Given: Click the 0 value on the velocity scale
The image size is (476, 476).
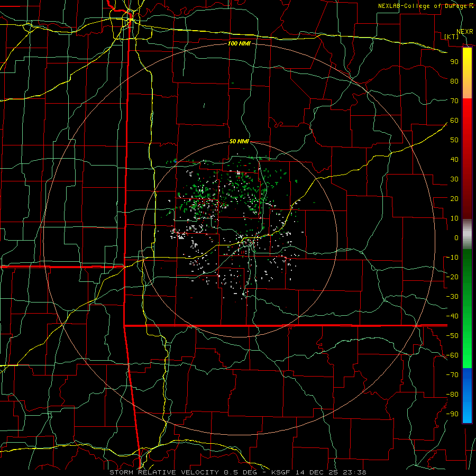Looking at the screenshot, I should 456,238.
